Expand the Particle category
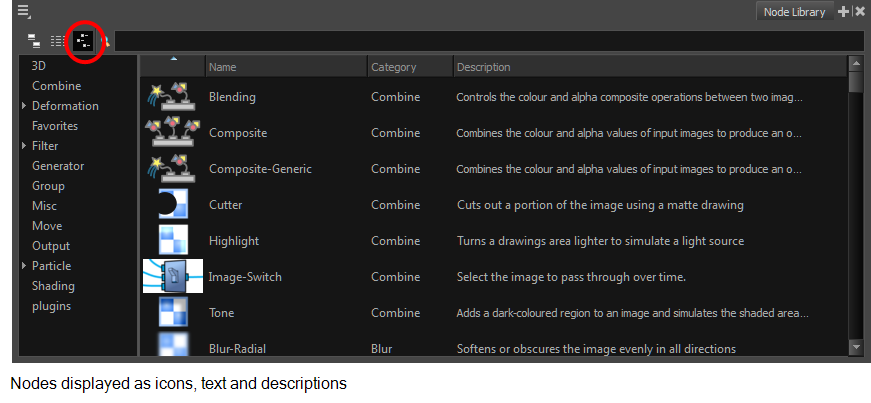Viewport: 871px width, 403px height. (x=24, y=266)
